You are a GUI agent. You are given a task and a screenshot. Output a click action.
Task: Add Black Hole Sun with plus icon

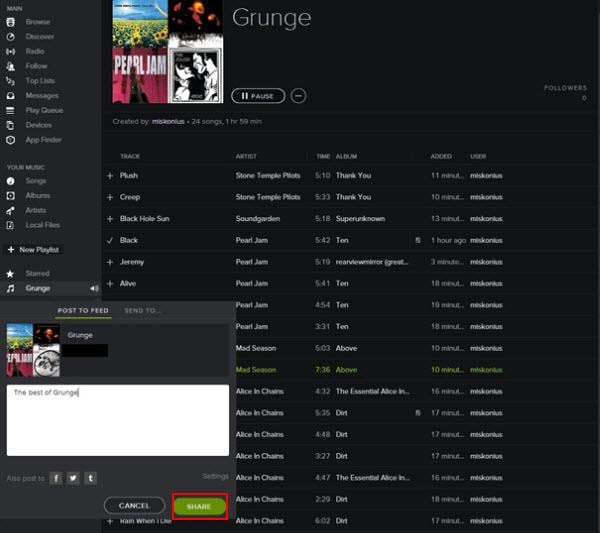[110, 219]
